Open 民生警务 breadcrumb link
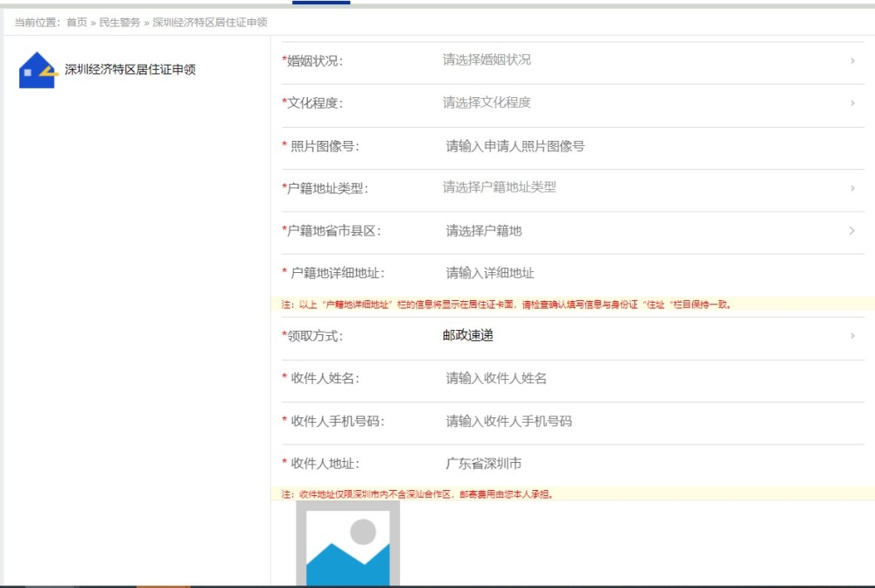 tap(119, 23)
